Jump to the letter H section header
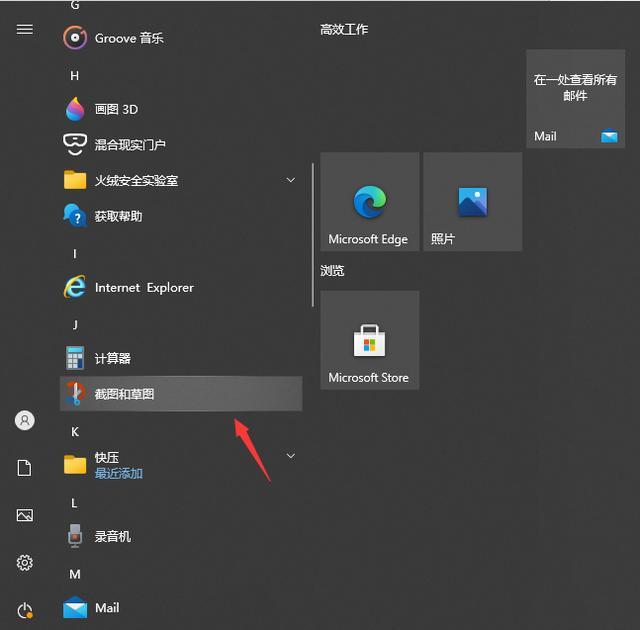This screenshot has width=640, height=630. point(74,75)
